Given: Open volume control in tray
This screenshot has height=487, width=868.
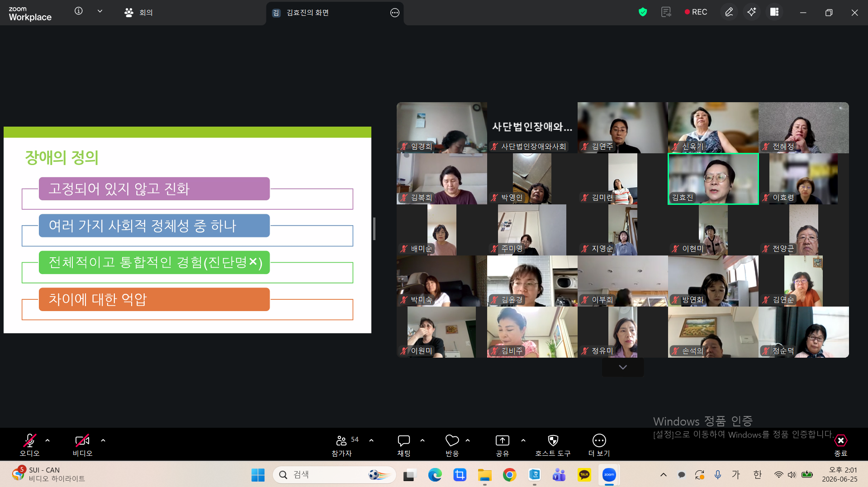Looking at the screenshot, I should (x=792, y=475).
